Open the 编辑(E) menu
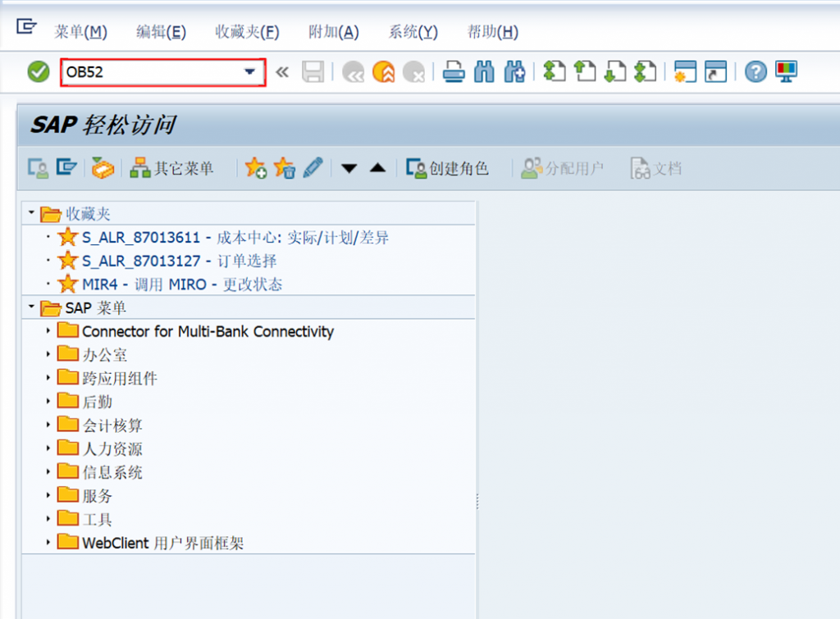 tap(162, 32)
